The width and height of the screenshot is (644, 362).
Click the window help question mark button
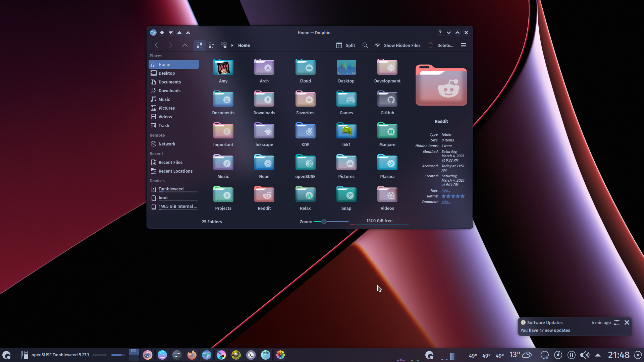click(440, 33)
